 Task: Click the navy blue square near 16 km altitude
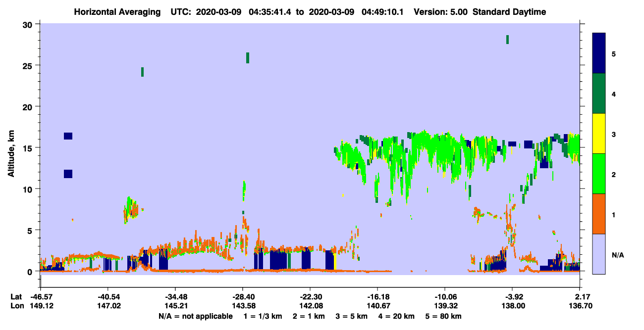[68, 136]
